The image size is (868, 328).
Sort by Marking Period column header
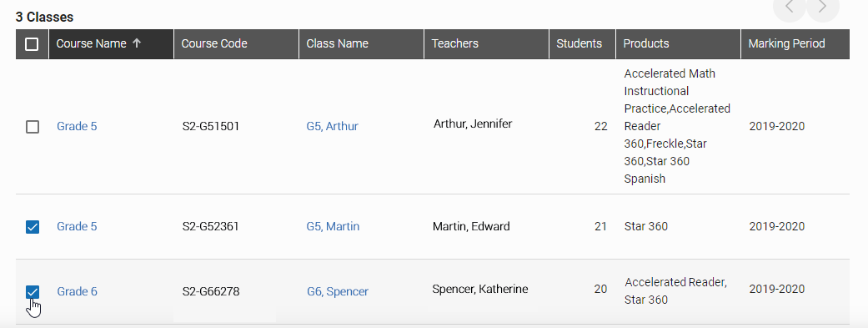coord(786,43)
